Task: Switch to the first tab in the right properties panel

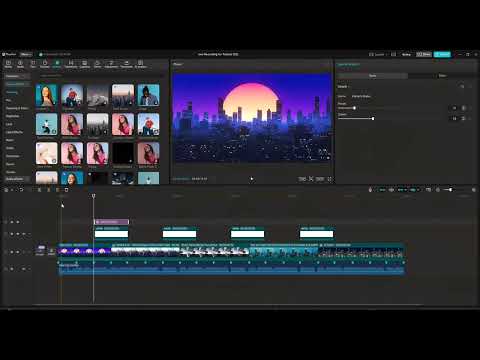Action: click(x=372, y=76)
